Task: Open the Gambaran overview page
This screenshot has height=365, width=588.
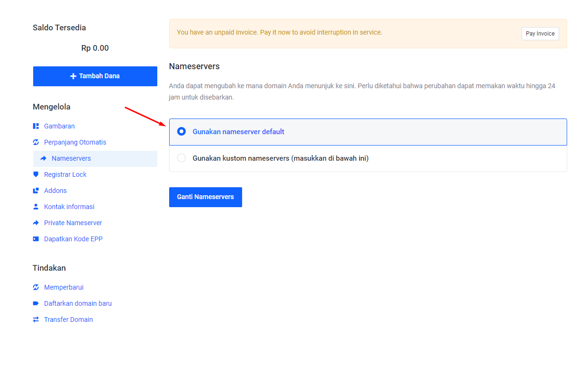Action: (59, 126)
